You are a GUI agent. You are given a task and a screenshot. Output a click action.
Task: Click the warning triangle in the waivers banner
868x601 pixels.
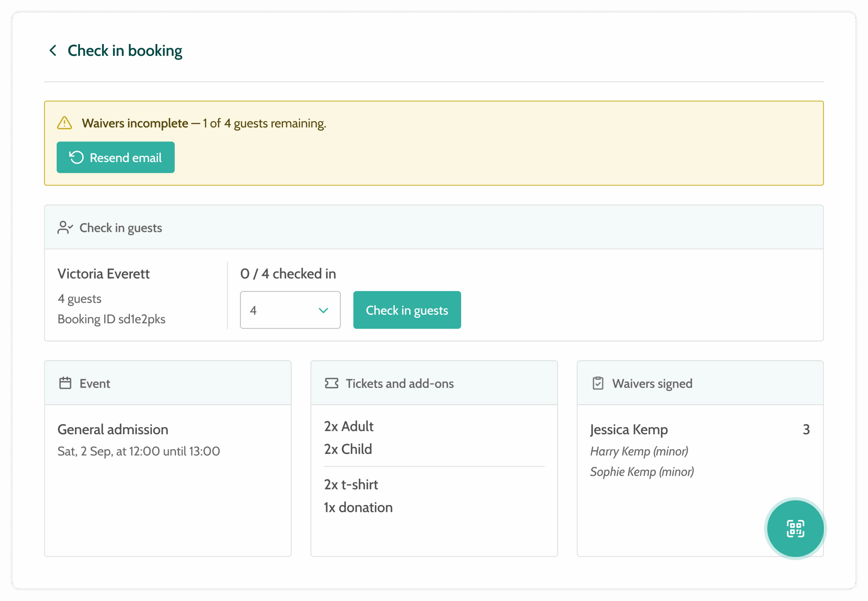pos(65,123)
